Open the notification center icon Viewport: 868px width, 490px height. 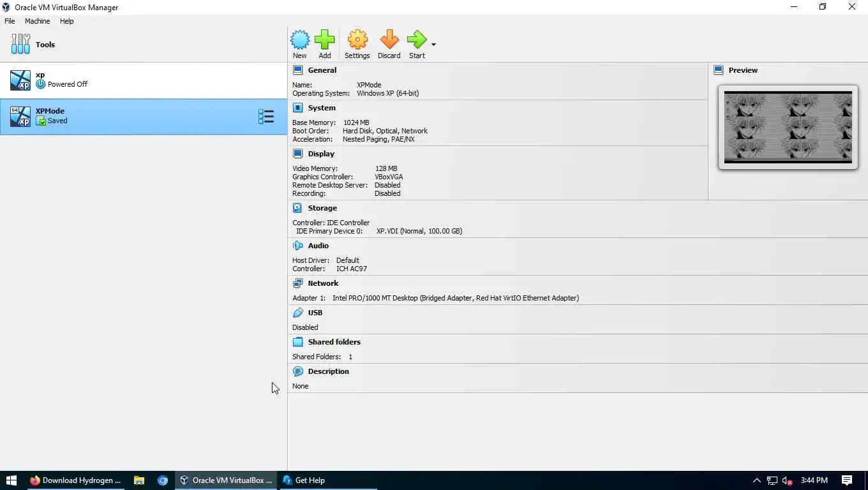847,480
